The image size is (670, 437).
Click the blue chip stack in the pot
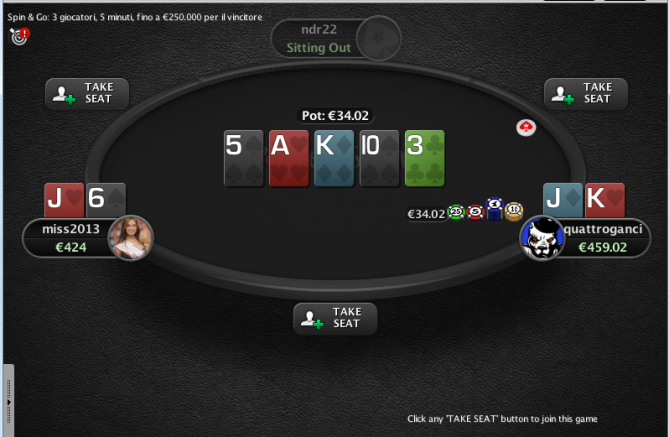494,209
